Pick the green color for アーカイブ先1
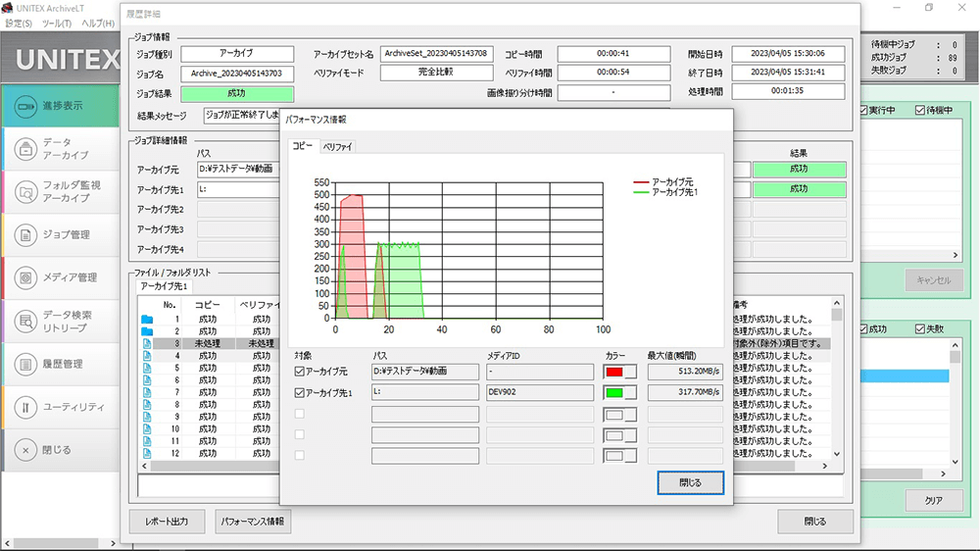 (620, 393)
